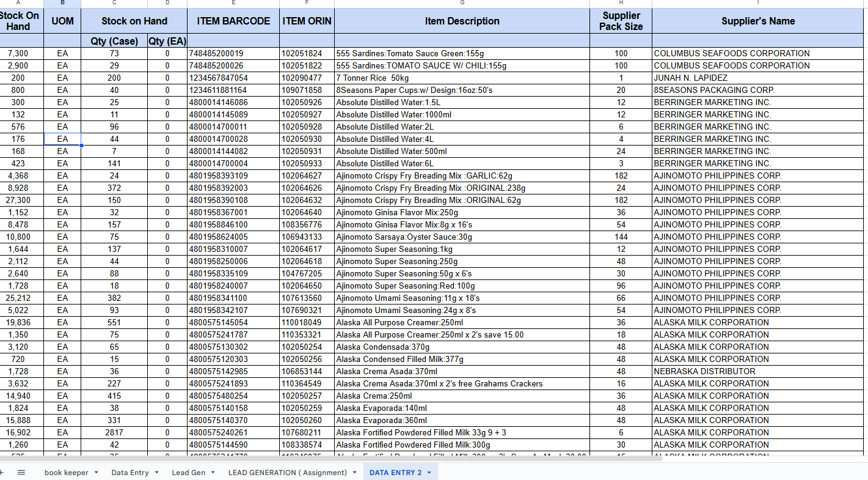868x480 pixels.
Task: Select column A header
Action: (21, 4)
